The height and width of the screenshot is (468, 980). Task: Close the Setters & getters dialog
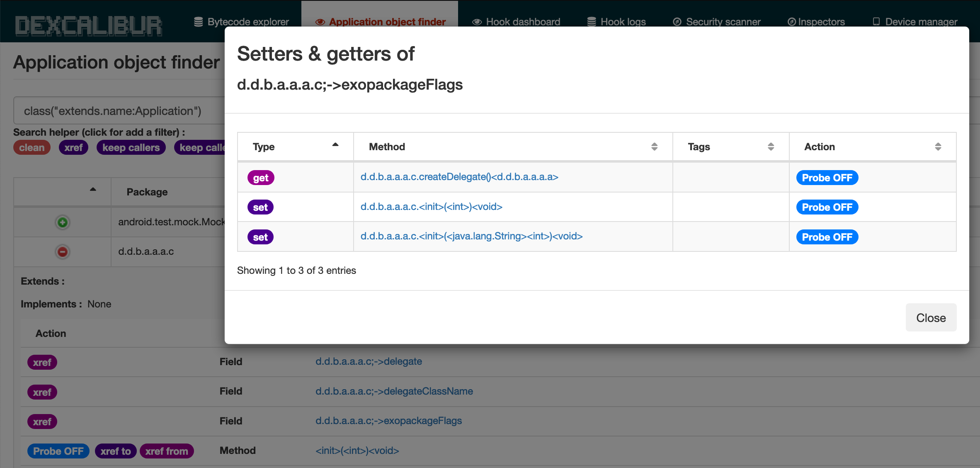(931, 317)
